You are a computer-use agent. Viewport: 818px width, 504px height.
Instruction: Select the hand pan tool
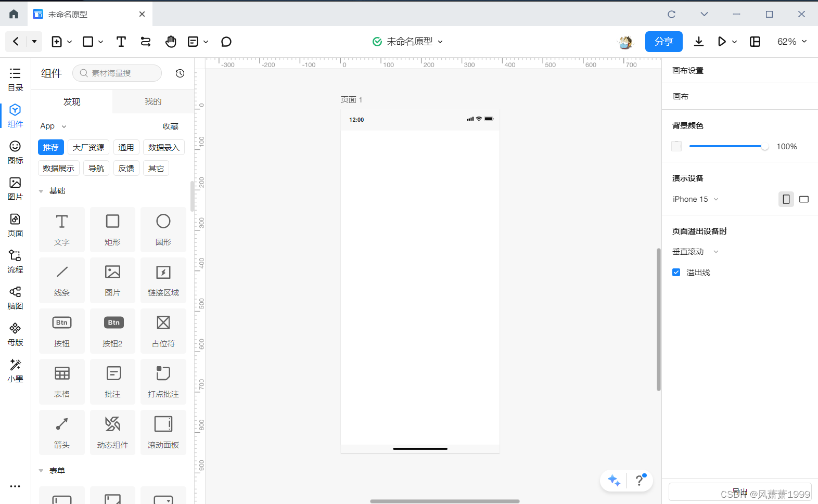171,42
